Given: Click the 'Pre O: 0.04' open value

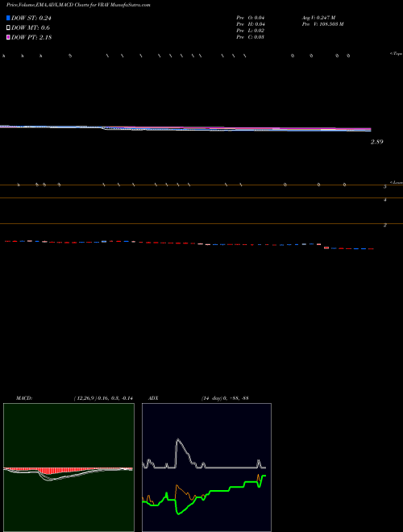Looking at the screenshot, I should point(251,18).
